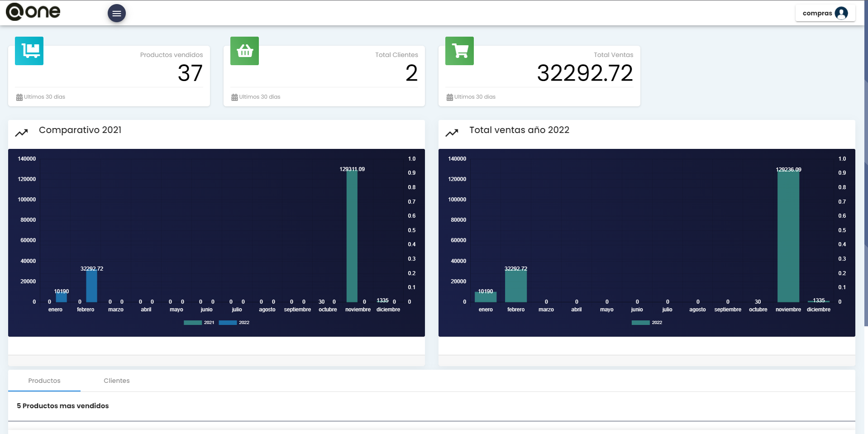Click the Productos vendidos cart icon
This screenshot has width=868, height=434.
pos(29,51)
